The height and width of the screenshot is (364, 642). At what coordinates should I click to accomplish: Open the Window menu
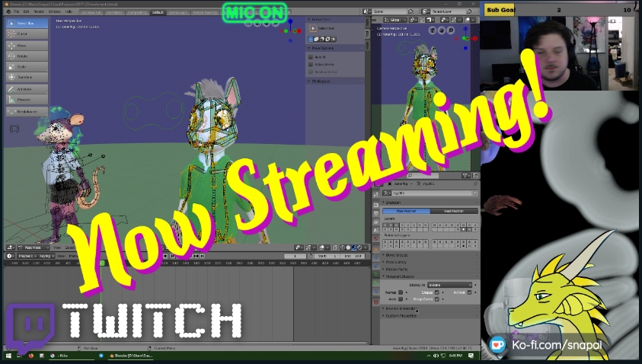[x=55, y=12]
